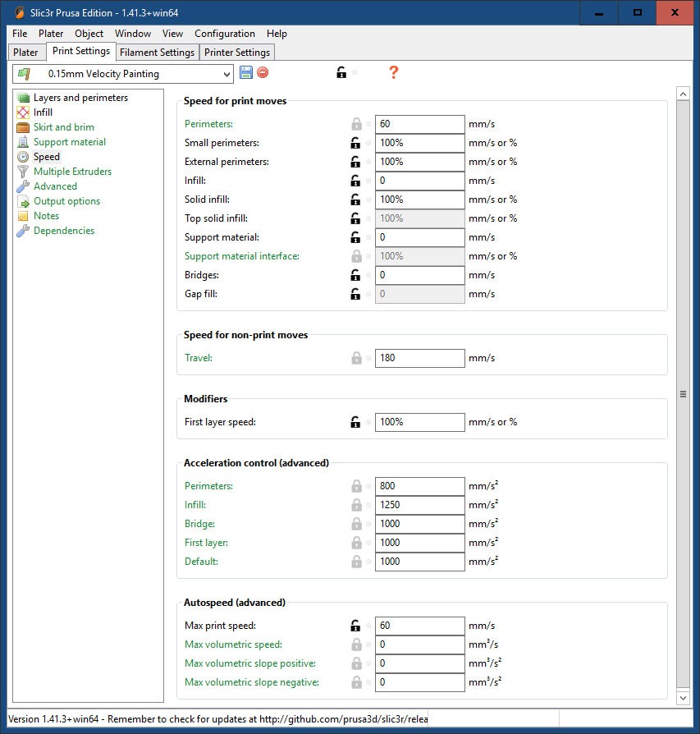Click lock icon next to Top solid infill
This screenshot has width=700, height=734.
(x=355, y=218)
